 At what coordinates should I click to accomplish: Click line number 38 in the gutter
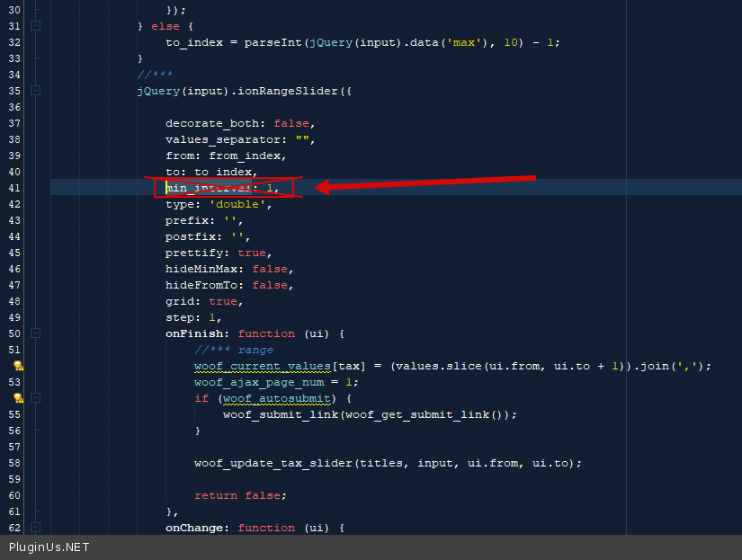[x=13, y=139]
